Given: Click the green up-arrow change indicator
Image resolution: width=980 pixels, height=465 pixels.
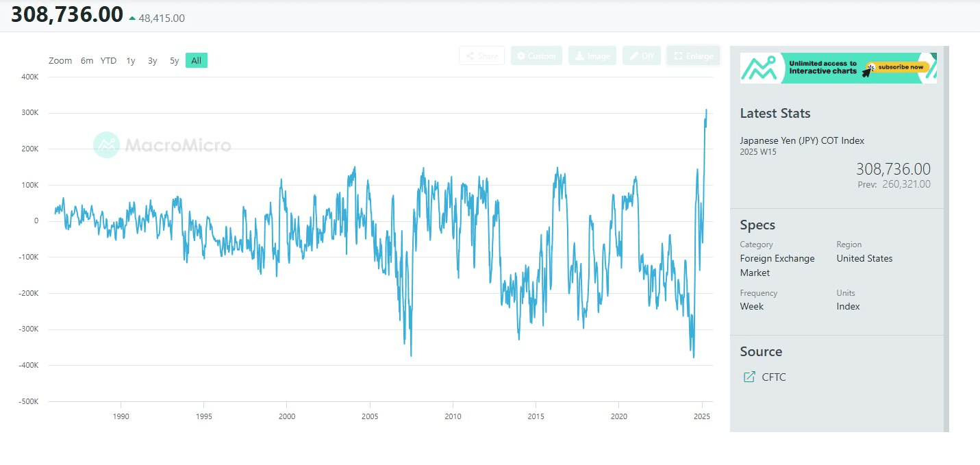Looking at the screenshot, I should point(132,18).
